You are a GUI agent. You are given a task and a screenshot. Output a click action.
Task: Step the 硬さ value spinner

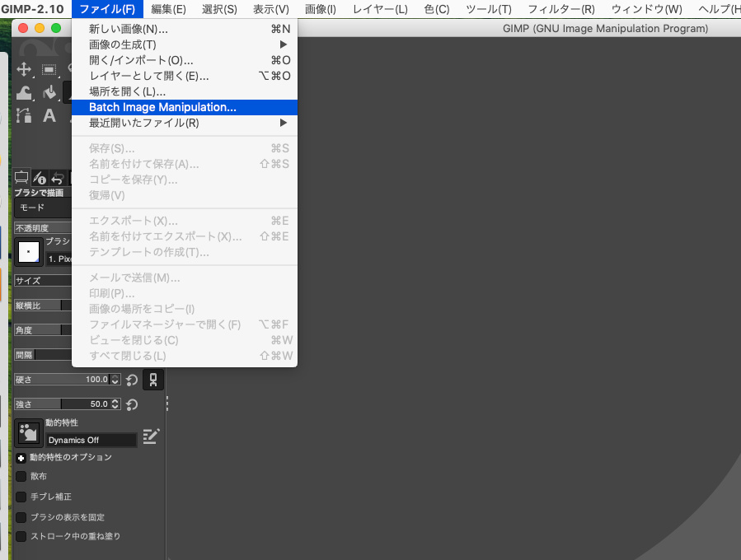[x=115, y=380]
